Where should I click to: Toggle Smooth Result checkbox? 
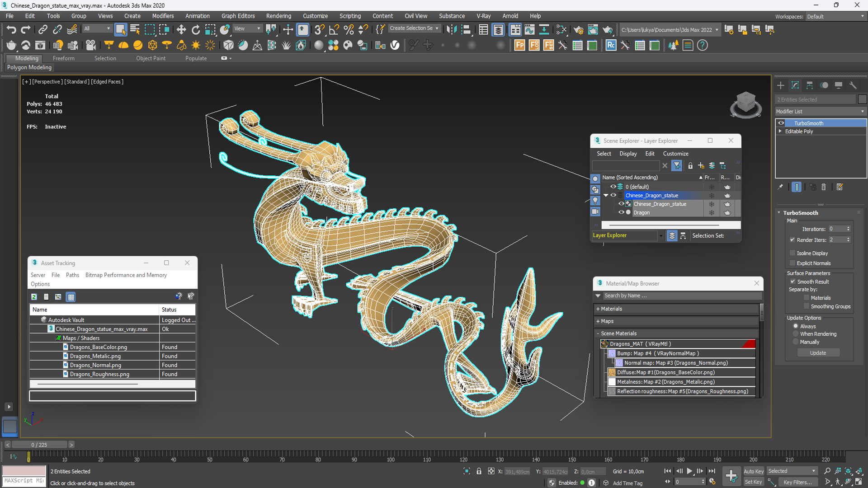coord(793,282)
